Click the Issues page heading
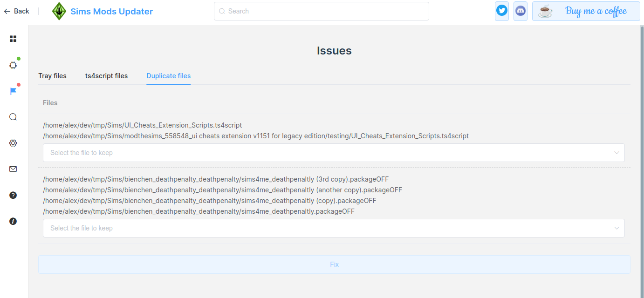This screenshot has width=644, height=298. [334, 51]
